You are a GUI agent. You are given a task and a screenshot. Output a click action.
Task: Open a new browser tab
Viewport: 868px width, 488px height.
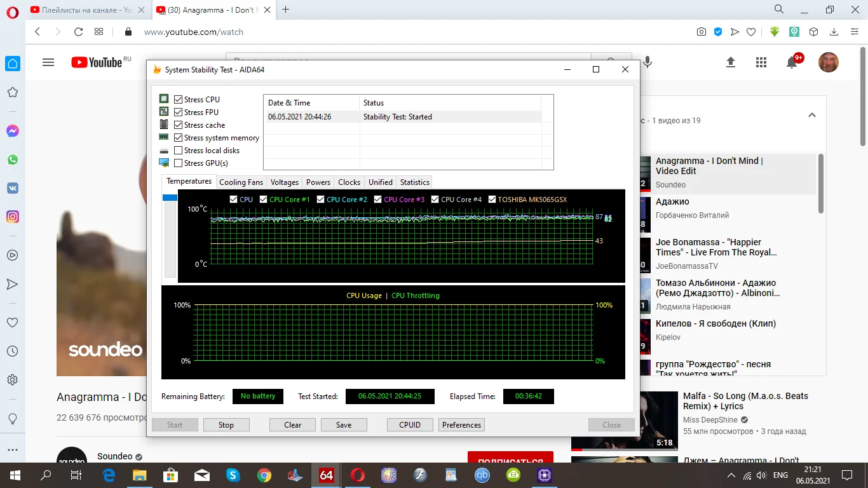286,10
